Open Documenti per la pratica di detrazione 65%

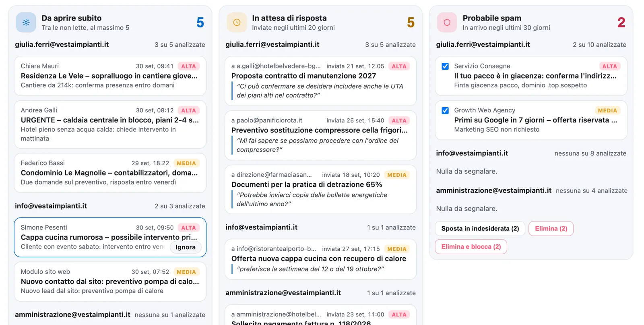[x=320, y=190]
